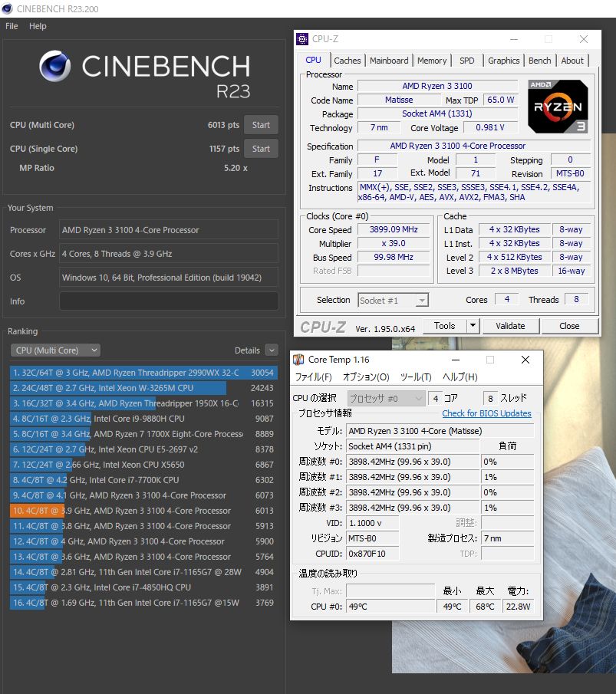616x694 pixels.
Task: Open the オプション(O) menu in Core Temp
Action: click(366, 377)
